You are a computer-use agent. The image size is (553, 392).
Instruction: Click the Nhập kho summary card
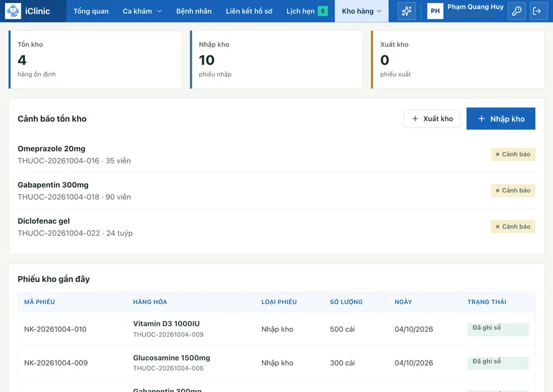click(x=276, y=59)
